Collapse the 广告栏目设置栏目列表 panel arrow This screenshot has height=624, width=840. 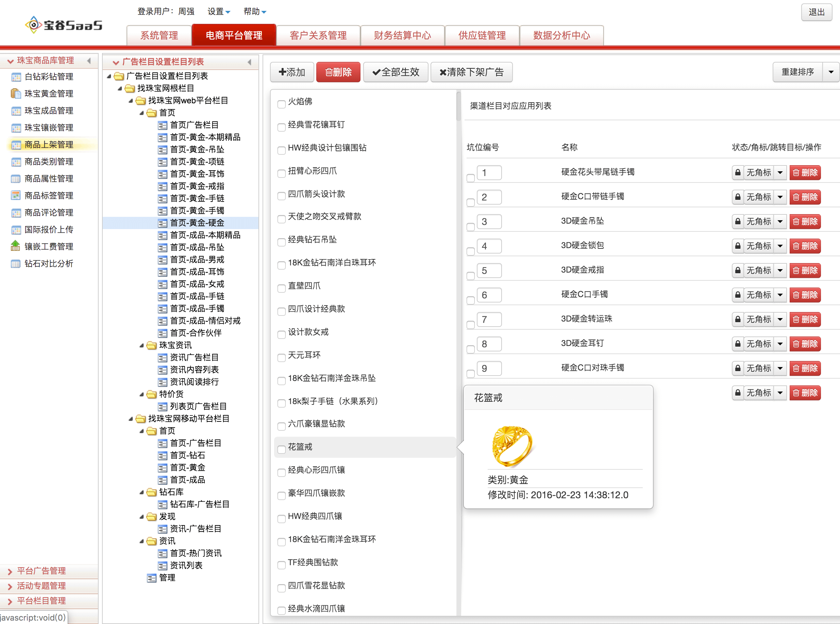pyautogui.click(x=249, y=62)
